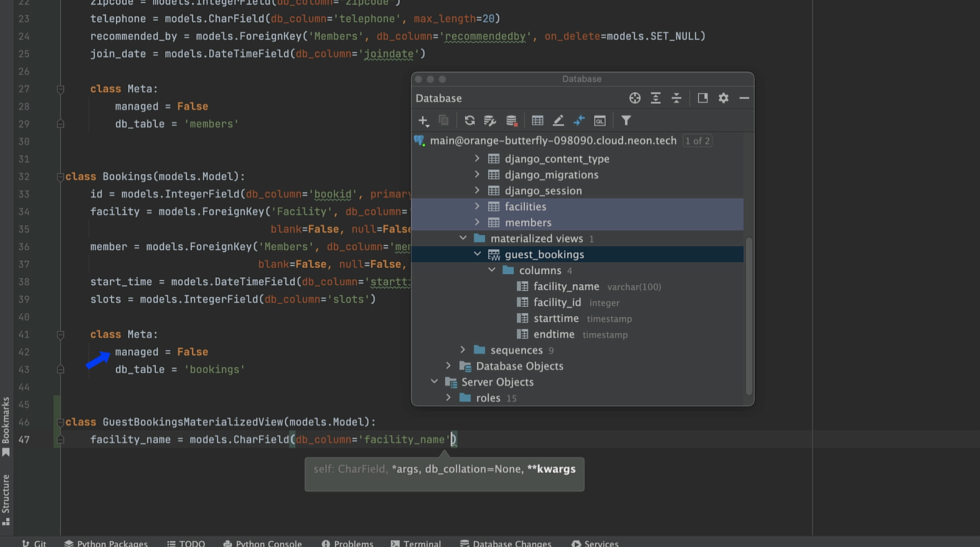Click the Server Objects icon
This screenshot has width=980, height=547.
451,382
